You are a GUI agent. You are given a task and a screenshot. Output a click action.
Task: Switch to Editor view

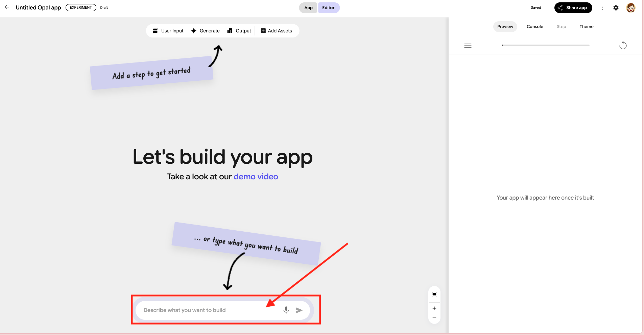pyautogui.click(x=328, y=8)
